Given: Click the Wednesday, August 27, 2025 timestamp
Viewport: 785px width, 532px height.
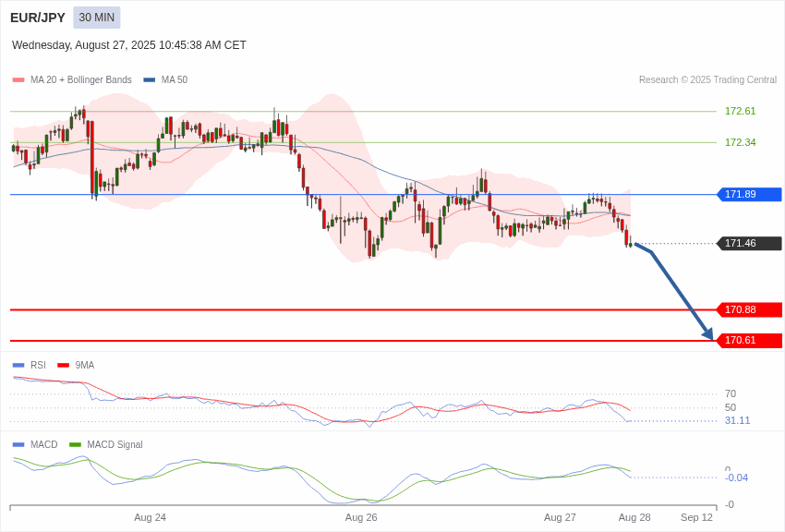Looking at the screenshot, I should (x=128, y=45).
